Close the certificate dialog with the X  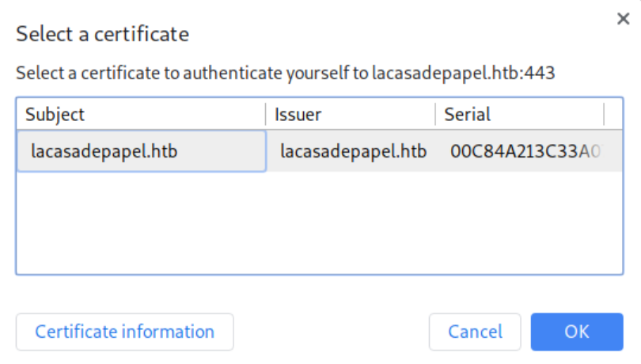623,19
